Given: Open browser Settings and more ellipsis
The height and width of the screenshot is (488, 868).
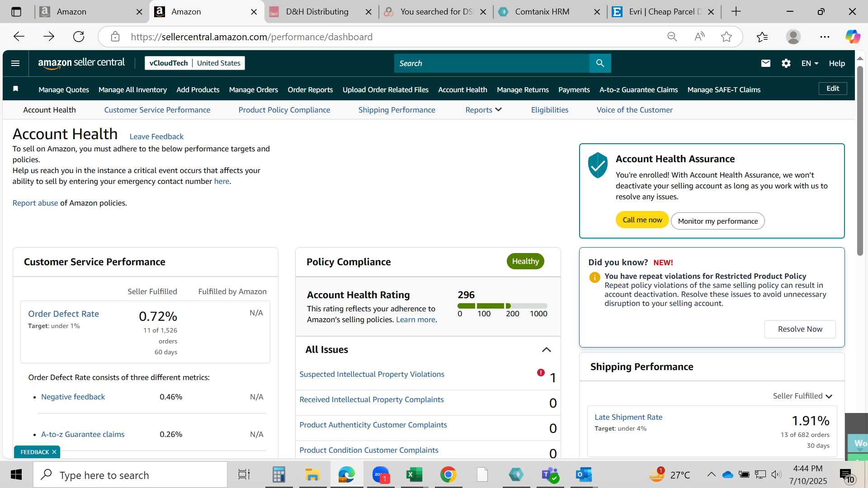Looking at the screenshot, I should click(825, 37).
